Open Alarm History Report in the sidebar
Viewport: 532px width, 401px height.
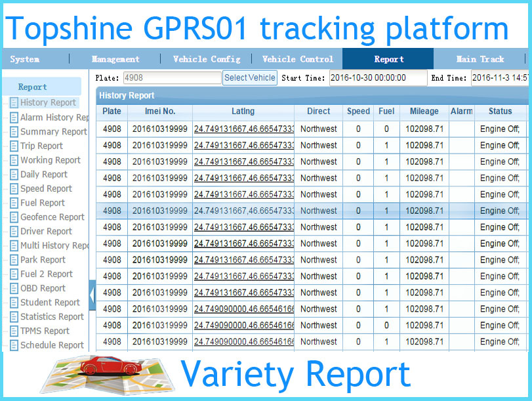tap(54, 117)
